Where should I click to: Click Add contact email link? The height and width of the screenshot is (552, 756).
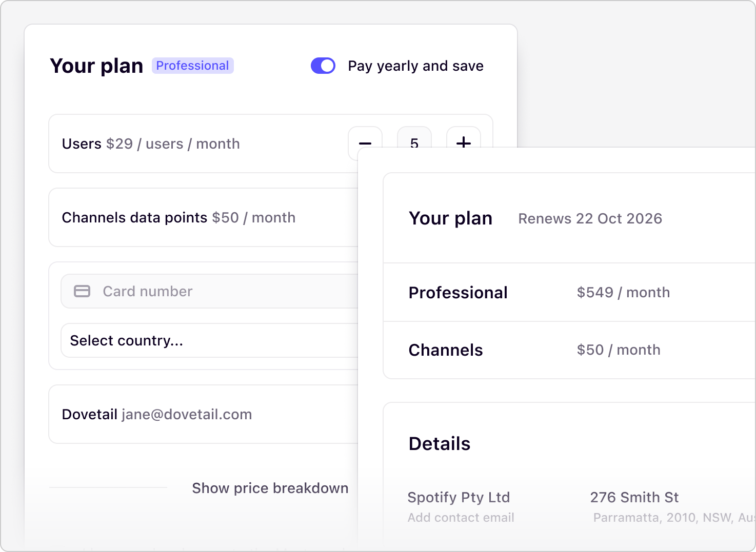[461, 518]
